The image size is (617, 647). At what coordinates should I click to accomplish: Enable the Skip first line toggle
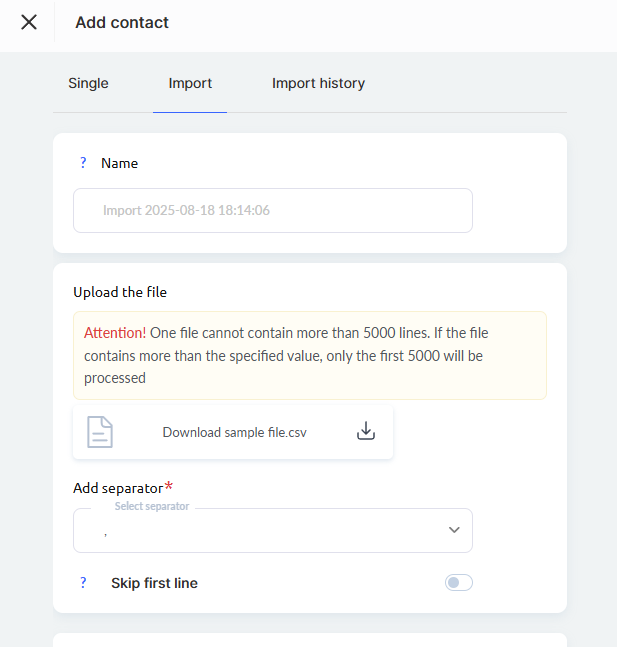[458, 583]
